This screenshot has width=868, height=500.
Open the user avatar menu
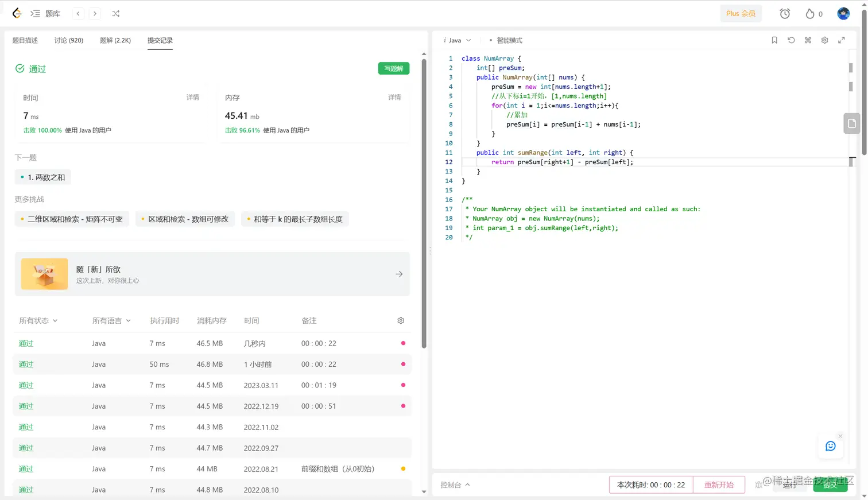tap(843, 14)
